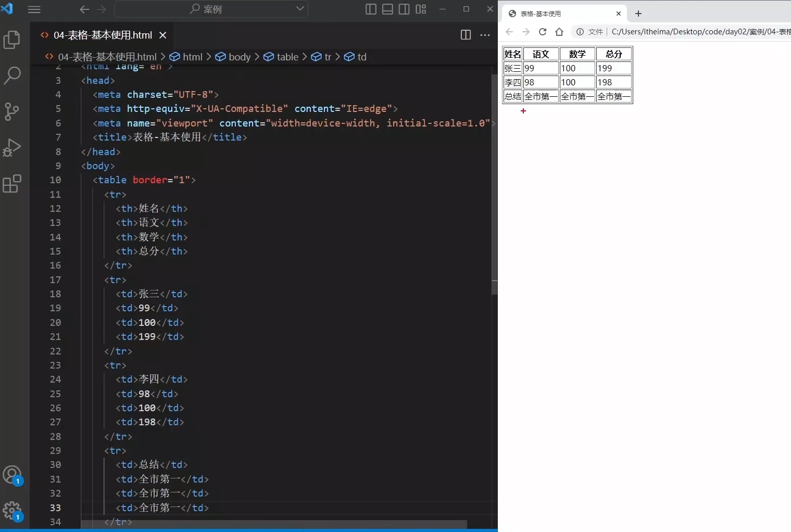Click the tr breadcrumb item
Viewport: 791px width, 532px height.
(x=328, y=57)
